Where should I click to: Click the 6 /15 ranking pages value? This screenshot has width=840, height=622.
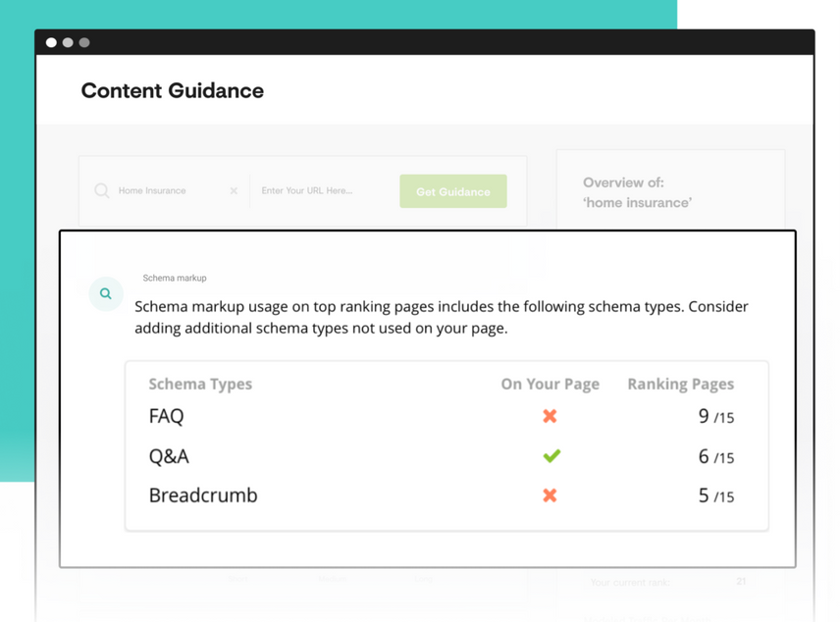pyautogui.click(x=716, y=456)
